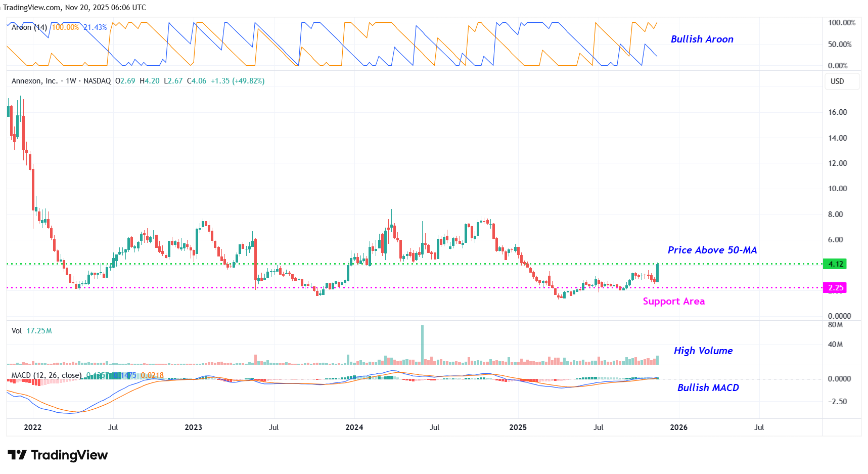This screenshot has width=868, height=474.
Task: Click the 16.00 level on price axis
Action: point(837,112)
